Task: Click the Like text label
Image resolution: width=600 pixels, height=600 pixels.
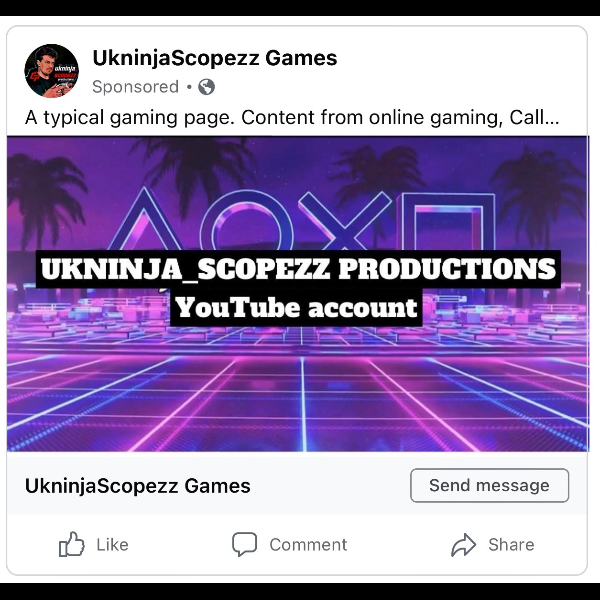Action: tap(112, 545)
